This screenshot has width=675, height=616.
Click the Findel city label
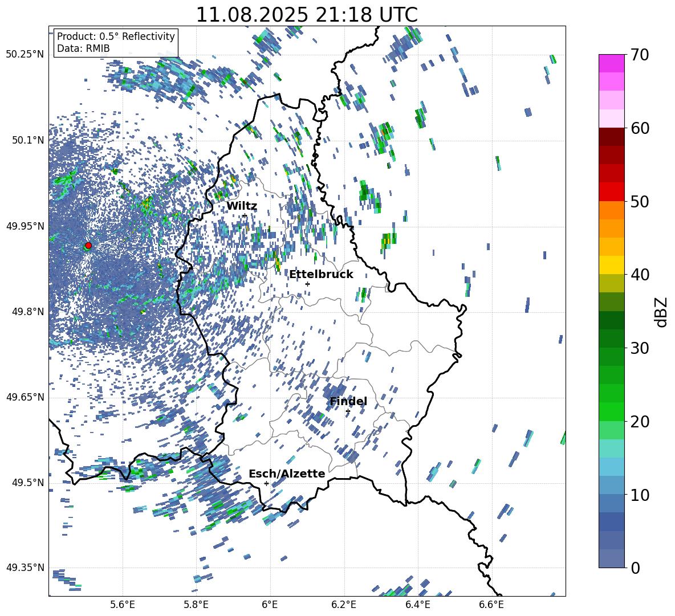tap(348, 401)
